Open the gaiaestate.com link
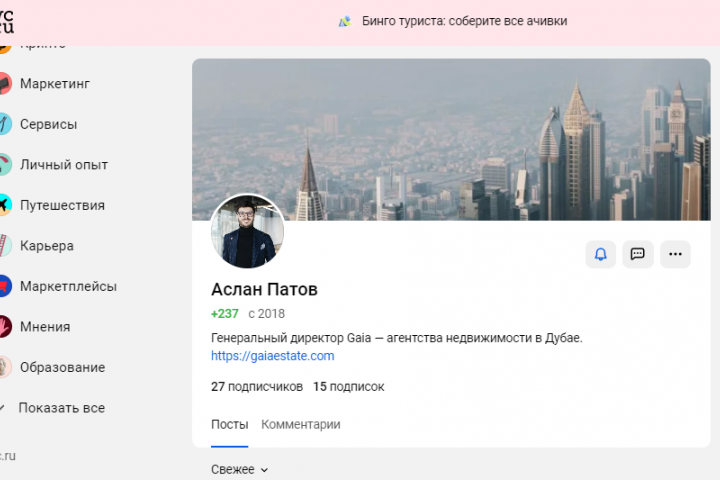Image resolution: width=720 pixels, height=480 pixels. [x=273, y=356]
